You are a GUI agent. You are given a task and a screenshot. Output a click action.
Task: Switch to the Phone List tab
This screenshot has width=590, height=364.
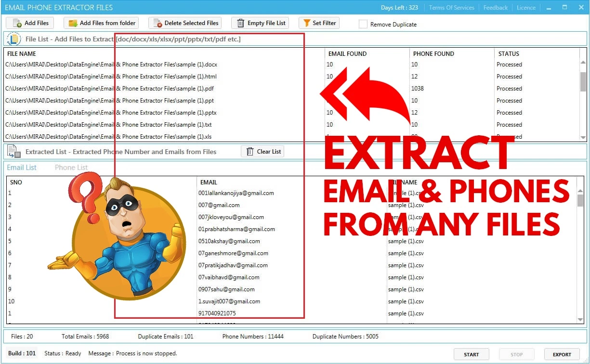pos(71,168)
